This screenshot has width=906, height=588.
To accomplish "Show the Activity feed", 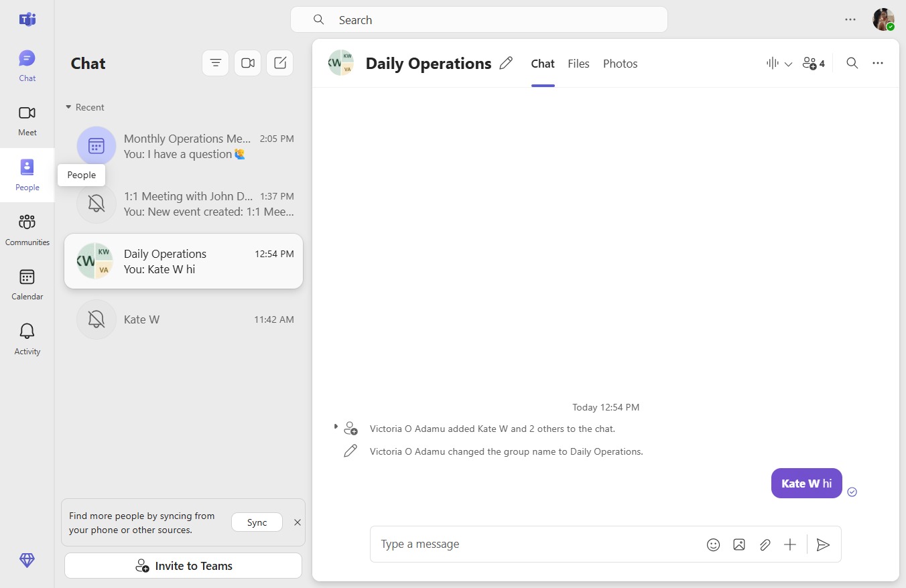I will point(27,340).
